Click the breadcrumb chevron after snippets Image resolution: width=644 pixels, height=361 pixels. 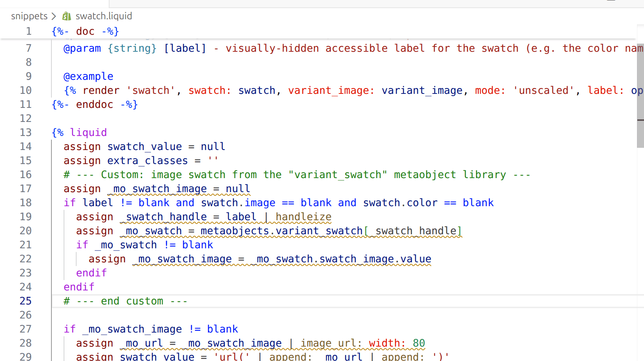coord(54,16)
